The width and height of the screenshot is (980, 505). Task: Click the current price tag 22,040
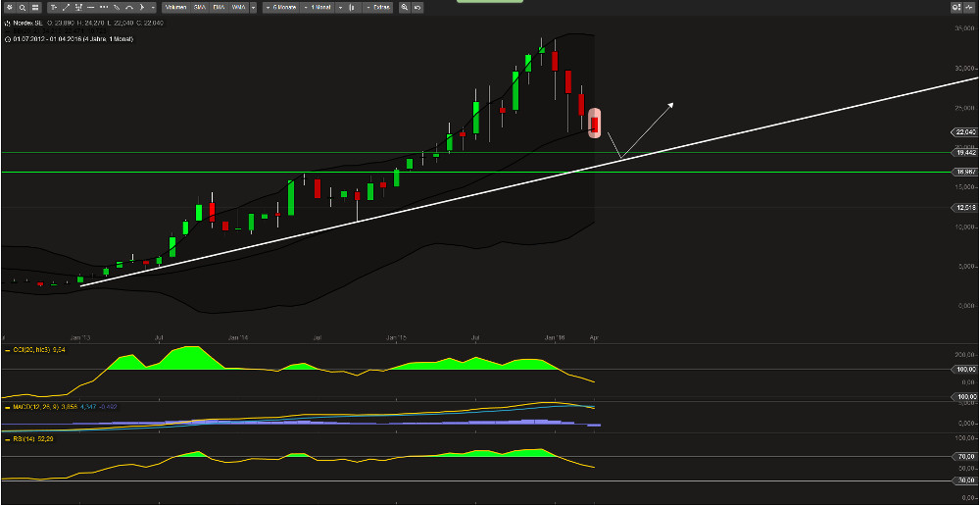(965, 131)
